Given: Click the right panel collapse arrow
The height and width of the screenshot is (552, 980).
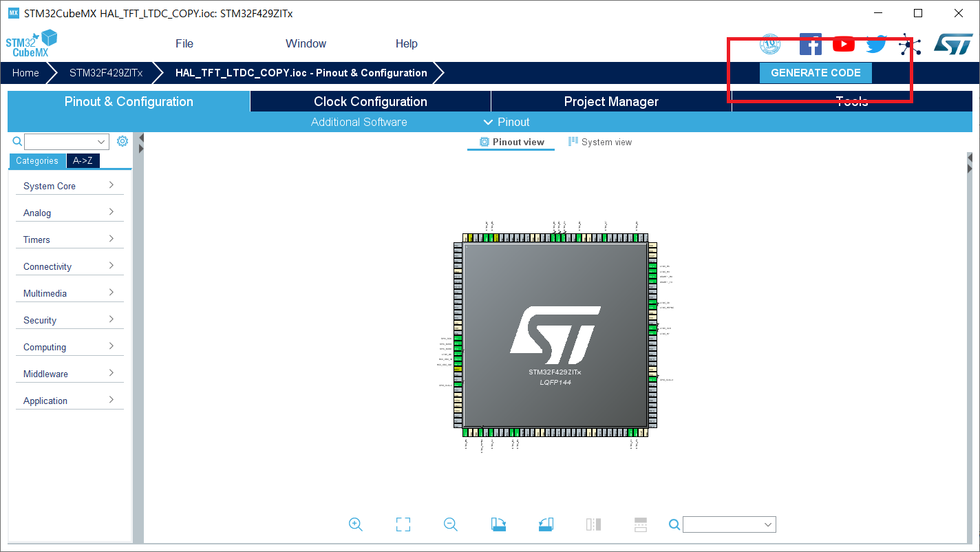Looking at the screenshot, I should [970, 169].
